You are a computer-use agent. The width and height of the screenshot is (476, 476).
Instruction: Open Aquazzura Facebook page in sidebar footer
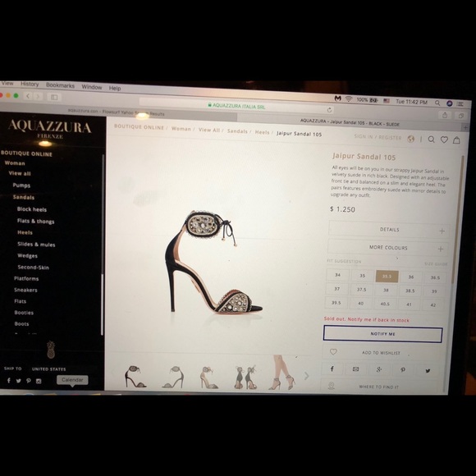pyautogui.click(x=9, y=380)
